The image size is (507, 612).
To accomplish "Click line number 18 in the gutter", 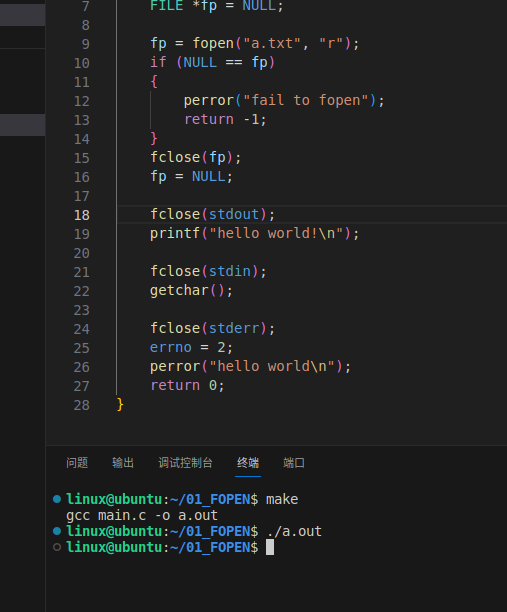I will coord(82,215).
